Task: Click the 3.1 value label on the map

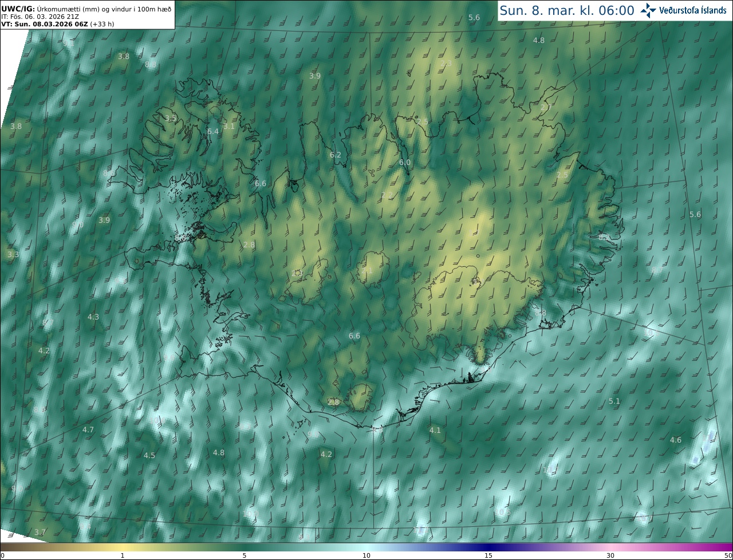Action: (x=229, y=126)
